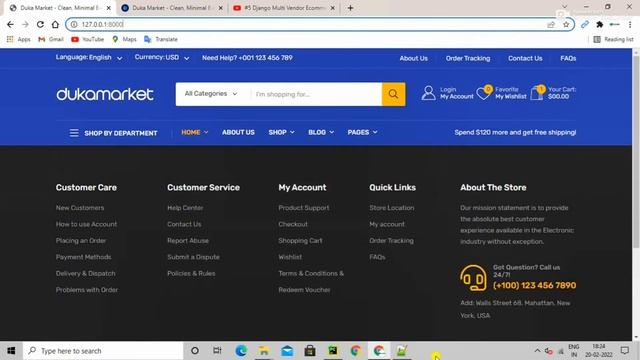Click the hamburger Shop By Department icon
The width and height of the screenshot is (640, 360).
[74, 133]
